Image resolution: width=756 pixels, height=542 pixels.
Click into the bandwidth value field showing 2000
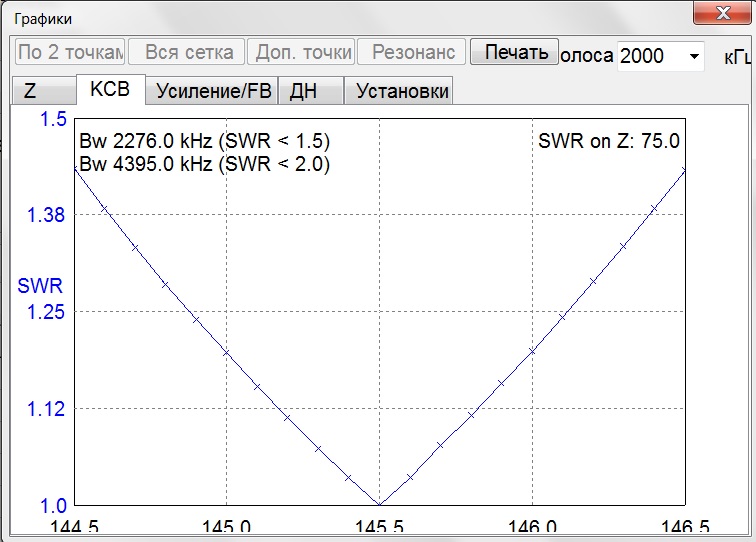(648, 56)
